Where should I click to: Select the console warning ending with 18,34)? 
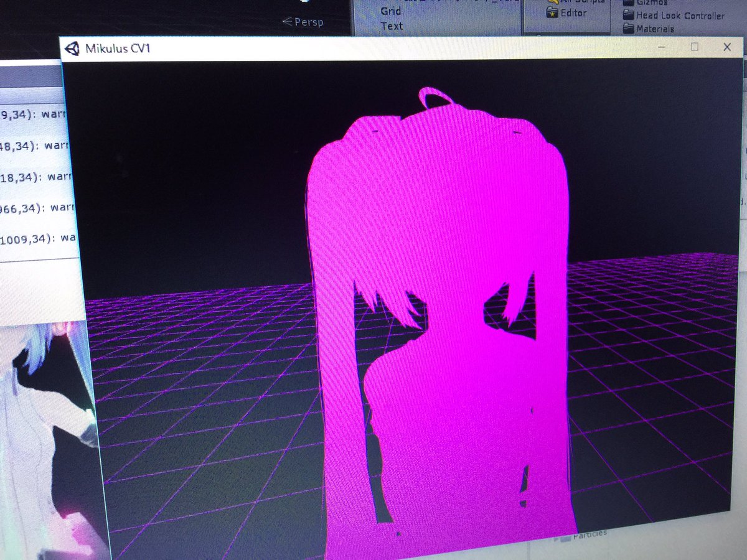pyautogui.click(x=35, y=176)
